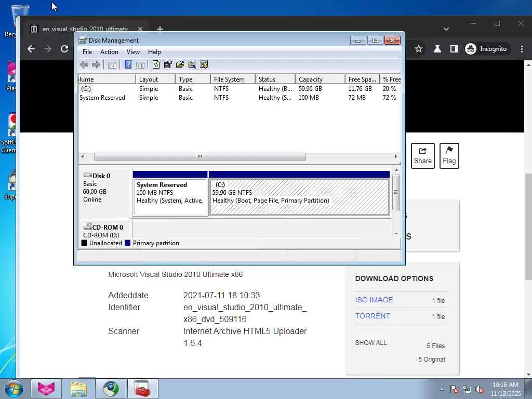Click right arrow of volume list horizontal scrollbar

click(x=396, y=156)
